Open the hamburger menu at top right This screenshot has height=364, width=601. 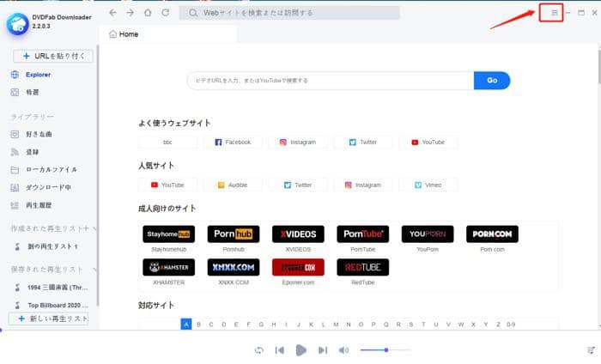pos(555,13)
